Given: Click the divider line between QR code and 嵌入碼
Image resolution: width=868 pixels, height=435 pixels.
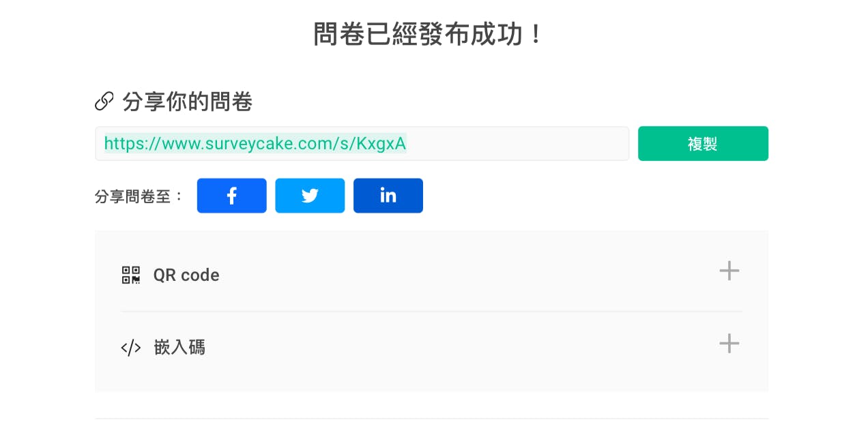Looking at the screenshot, I should [432, 312].
